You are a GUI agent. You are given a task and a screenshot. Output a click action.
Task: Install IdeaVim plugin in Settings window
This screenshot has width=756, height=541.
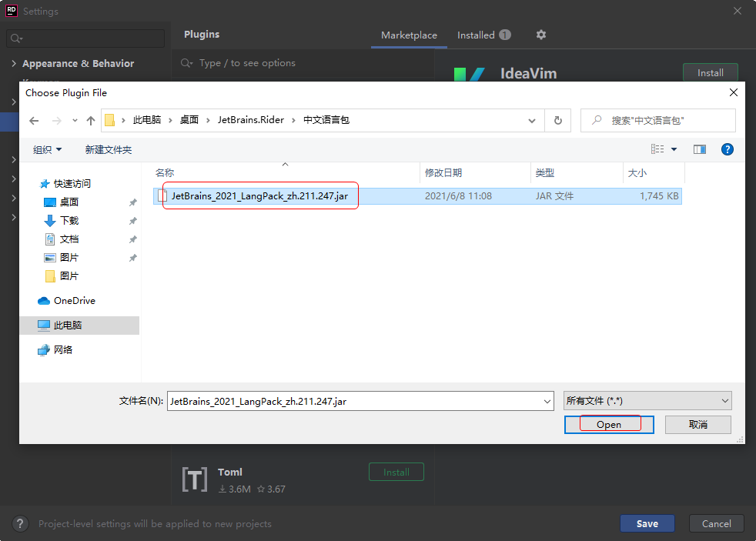(x=711, y=73)
